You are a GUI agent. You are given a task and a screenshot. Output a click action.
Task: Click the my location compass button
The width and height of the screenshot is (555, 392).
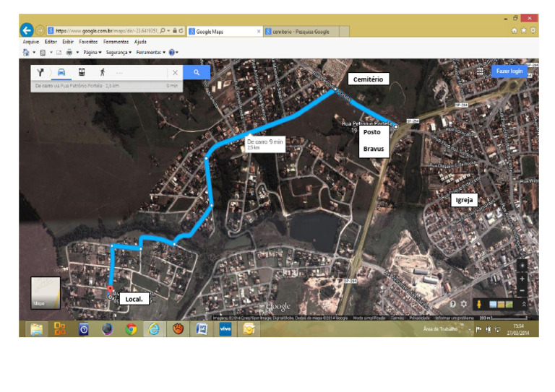tap(522, 265)
